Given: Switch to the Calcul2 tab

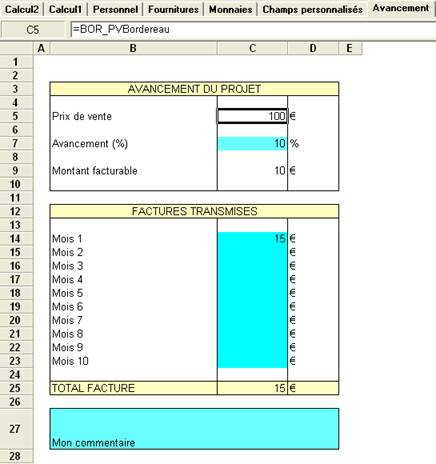Looking at the screenshot, I should pos(22,9).
